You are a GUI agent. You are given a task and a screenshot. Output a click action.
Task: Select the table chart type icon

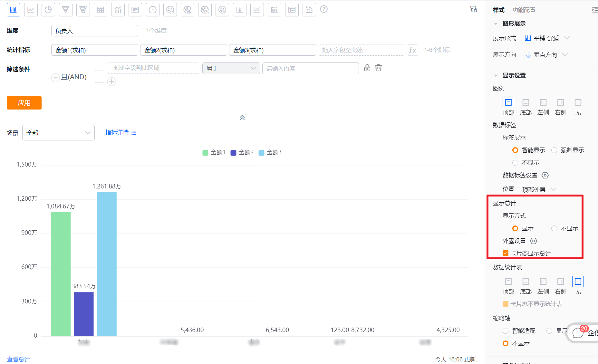101,10
